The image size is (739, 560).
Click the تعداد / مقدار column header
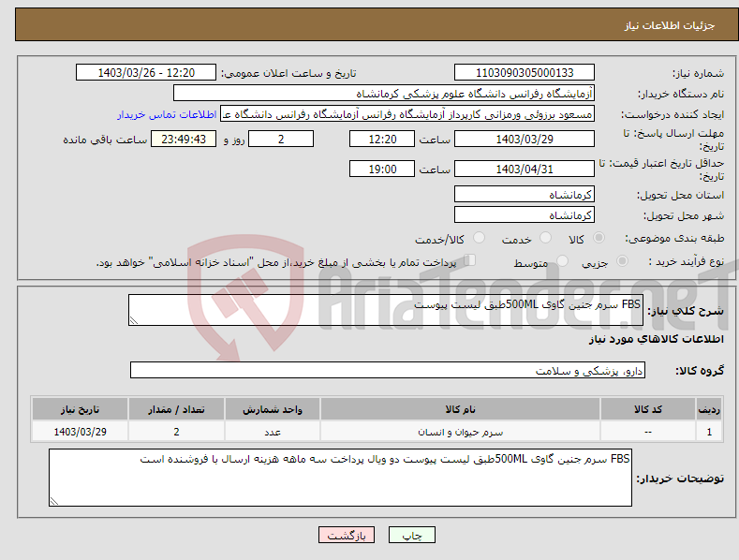(x=176, y=409)
